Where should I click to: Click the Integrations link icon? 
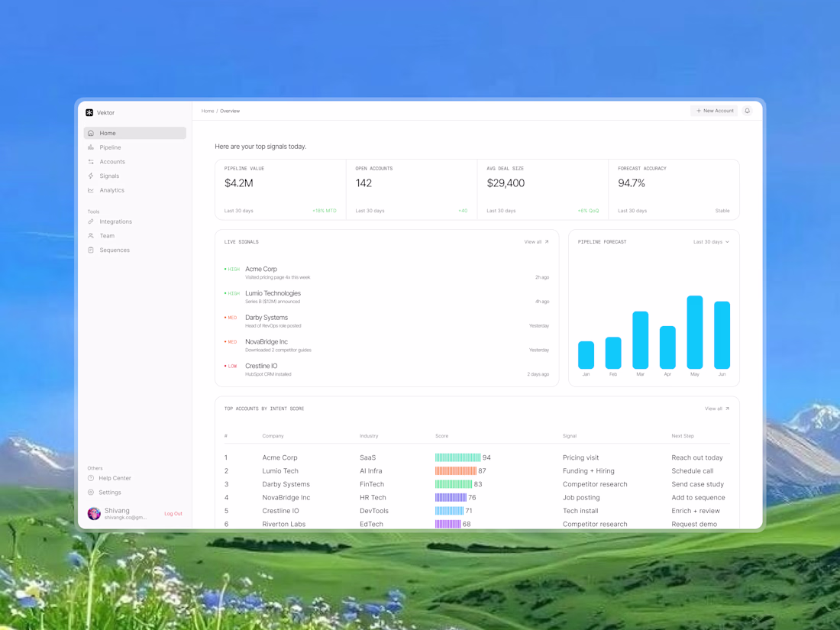(x=91, y=221)
